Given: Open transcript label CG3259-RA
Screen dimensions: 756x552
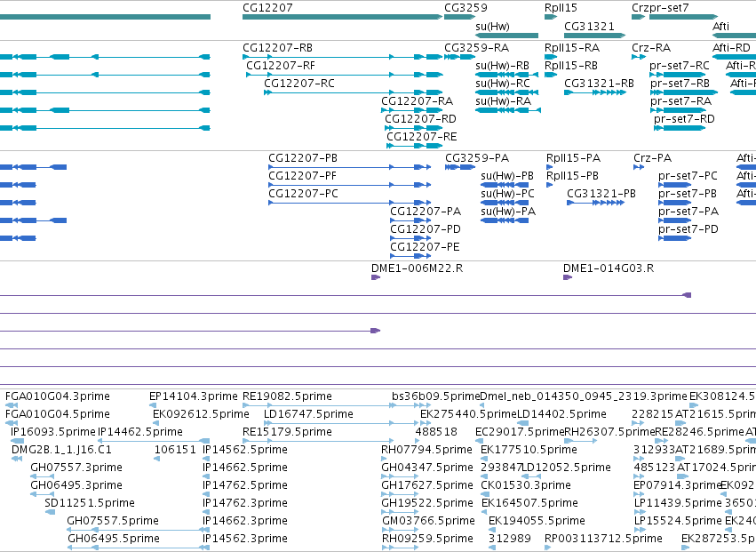Looking at the screenshot, I should point(476,48).
